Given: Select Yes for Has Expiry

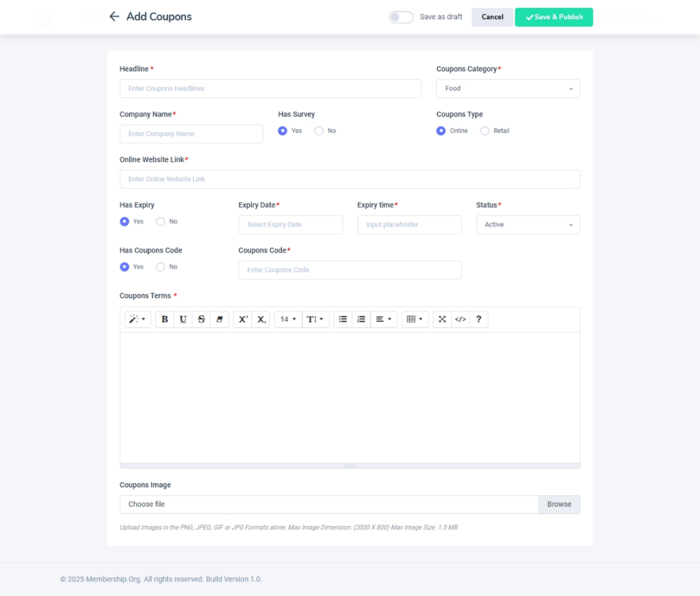Looking at the screenshot, I should click(x=125, y=221).
